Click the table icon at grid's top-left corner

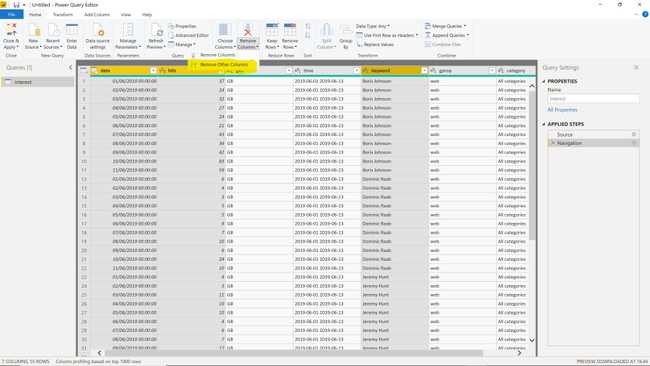(84, 70)
